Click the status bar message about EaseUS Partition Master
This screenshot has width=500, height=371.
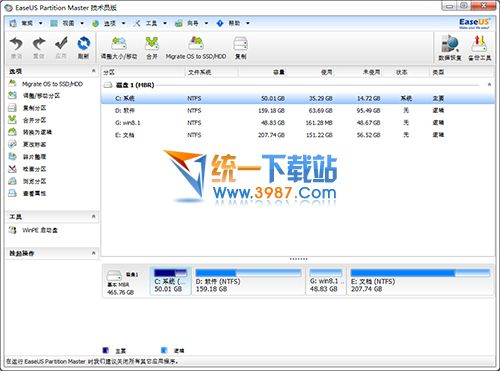[92, 361]
